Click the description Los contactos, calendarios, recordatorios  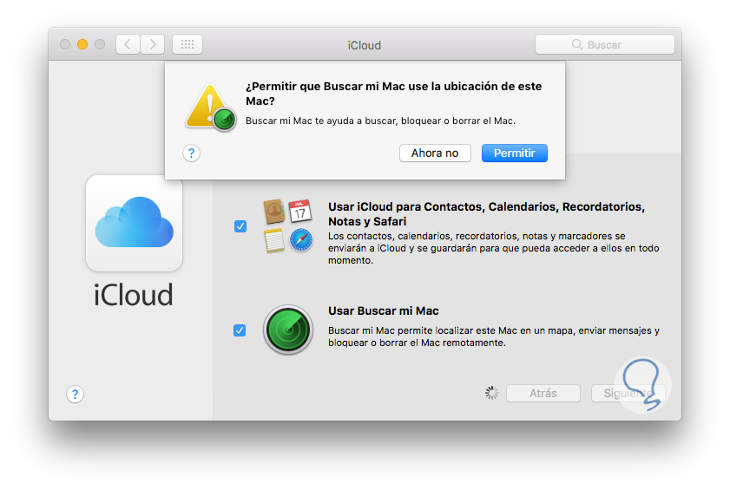tap(493, 248)
